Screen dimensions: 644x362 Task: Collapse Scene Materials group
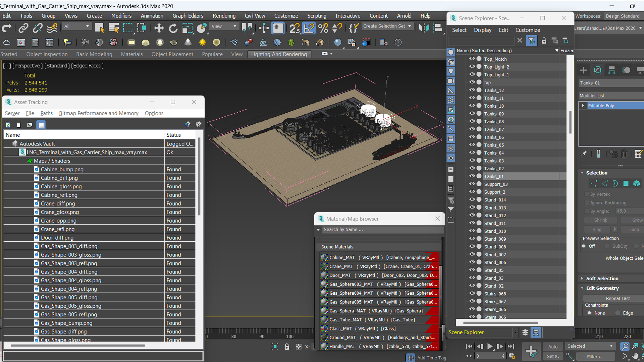pos(319,247)
